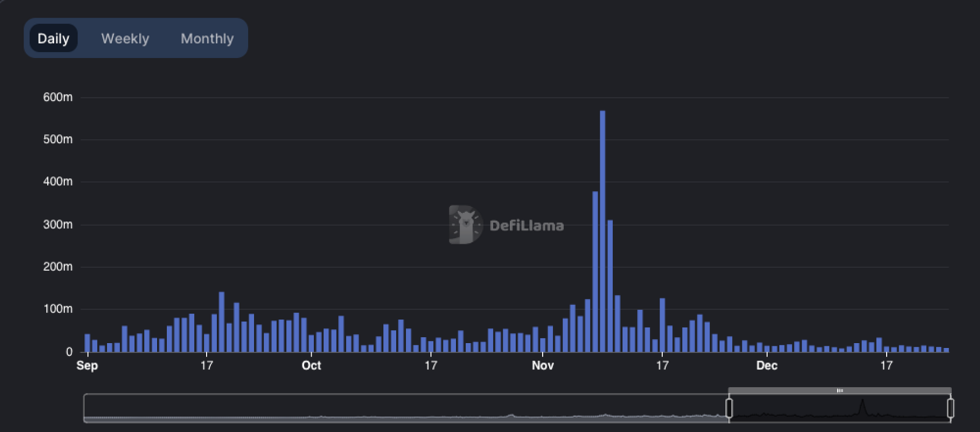Click the Oct label on the x-axis
The height and width of the screenshot is (432, 980).
coord(311,366)
